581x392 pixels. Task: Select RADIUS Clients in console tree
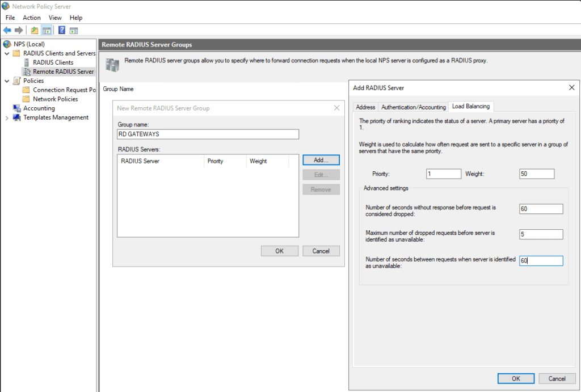coord(53,62)
